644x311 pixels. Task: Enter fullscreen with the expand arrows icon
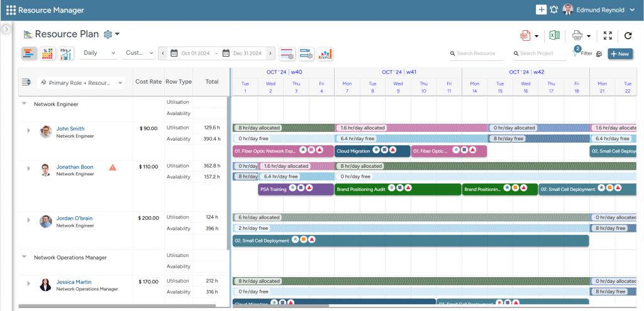coord(608,36)
